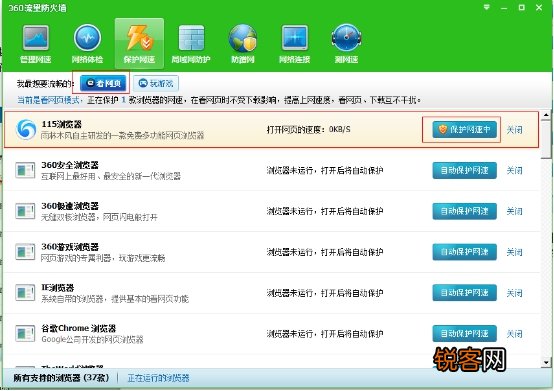Viewport: 554px width, 391px height.
Task: Click the IE浏览器 row icon
Action: (25, 293)
